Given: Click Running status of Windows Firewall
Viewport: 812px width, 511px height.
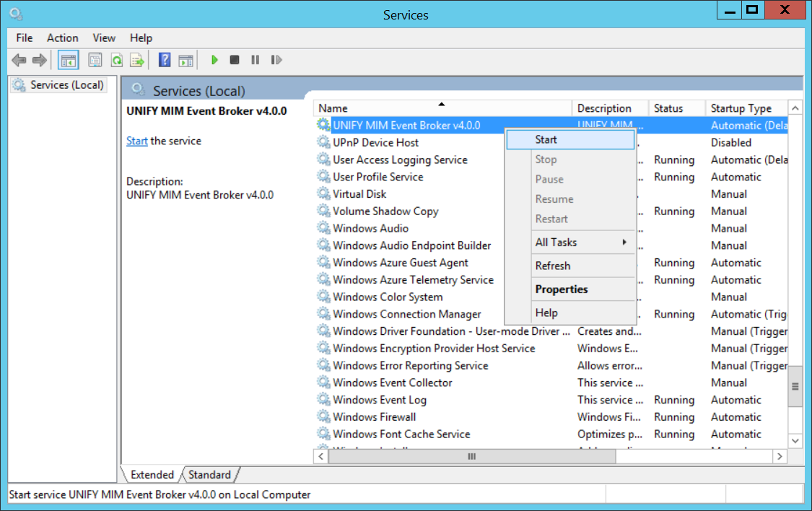Looking at the screenshot, I should pos(673,416).
